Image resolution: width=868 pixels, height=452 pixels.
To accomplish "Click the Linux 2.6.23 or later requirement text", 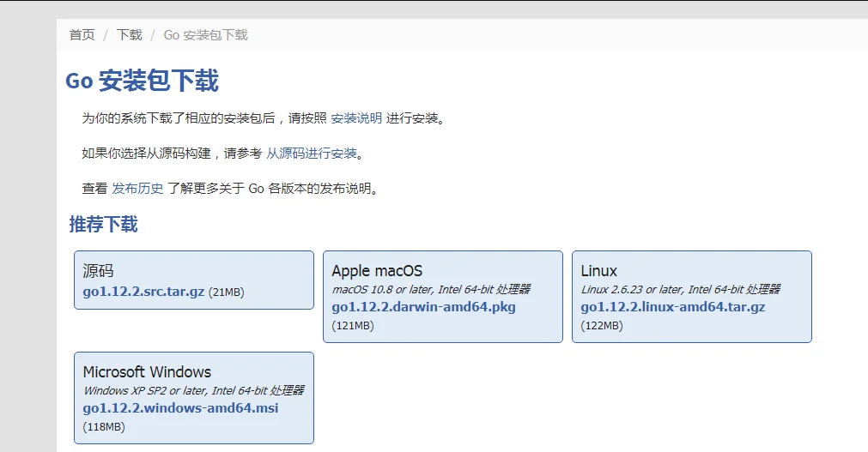I will [681, 289].
